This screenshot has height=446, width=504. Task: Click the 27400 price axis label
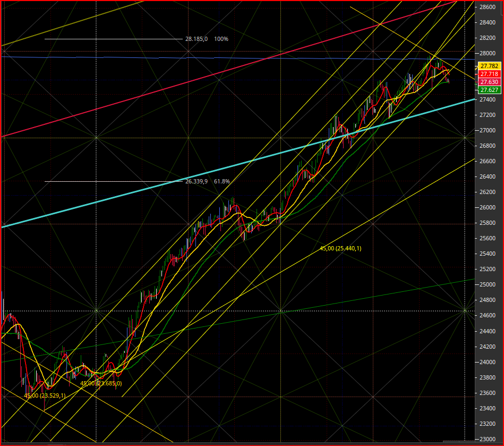pos(488,99)
